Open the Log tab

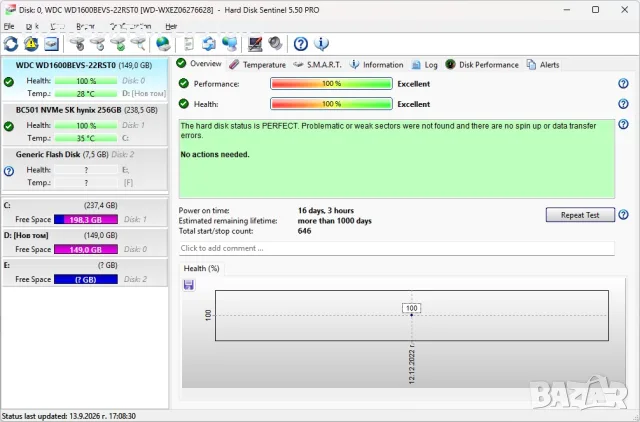click(424, 64)
